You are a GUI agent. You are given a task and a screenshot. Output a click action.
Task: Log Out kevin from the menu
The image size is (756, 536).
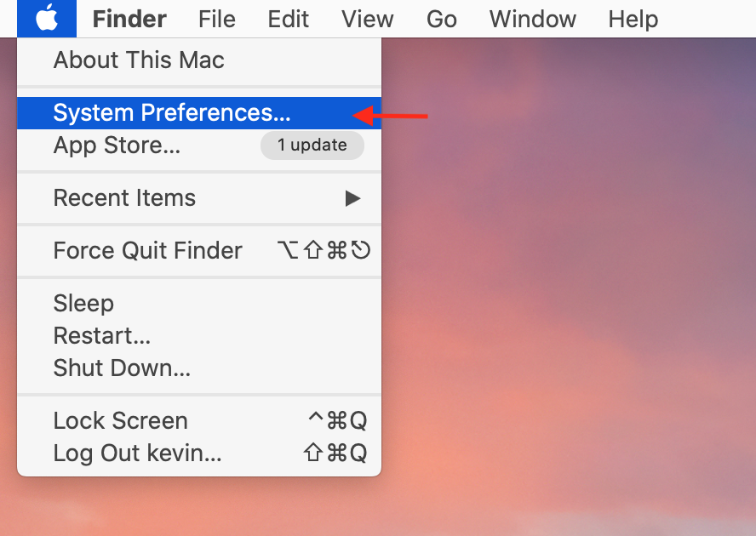point(137,453)
